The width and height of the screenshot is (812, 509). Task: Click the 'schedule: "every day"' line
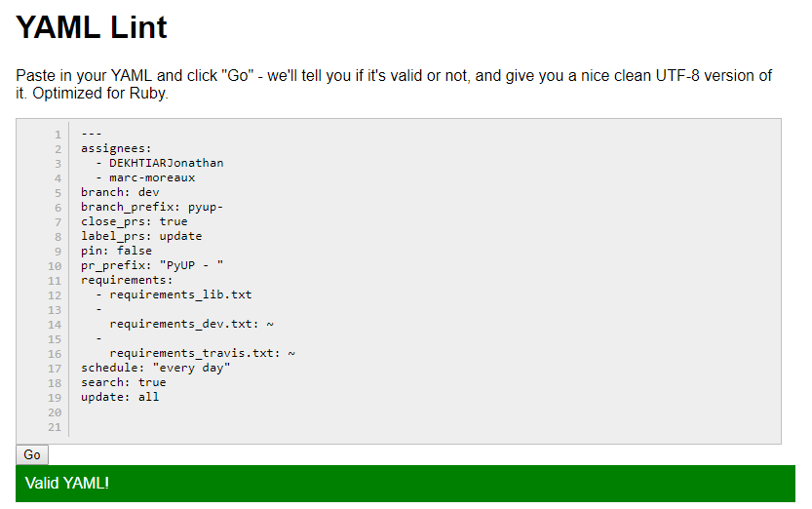coord(155,368)
